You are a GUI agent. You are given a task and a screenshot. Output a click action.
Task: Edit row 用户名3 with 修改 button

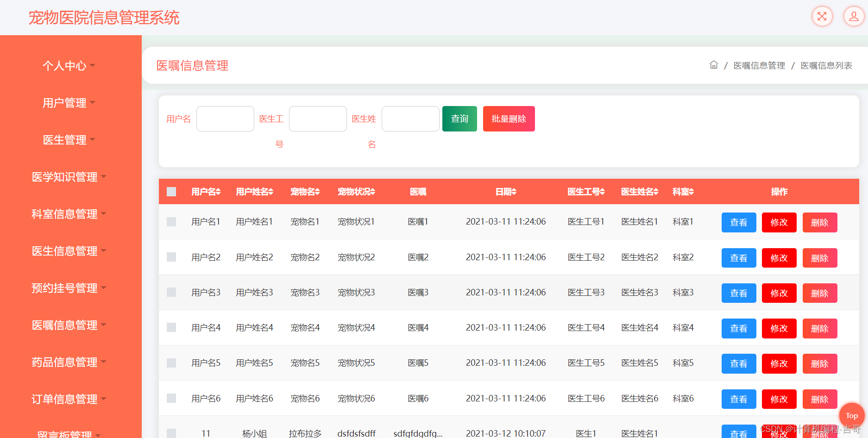pyautogui.click(x=779, y=293)
